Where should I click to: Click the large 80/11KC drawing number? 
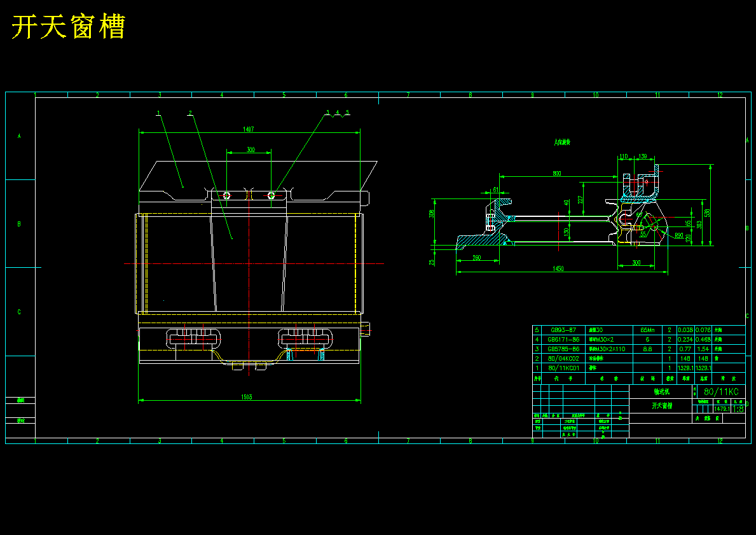(x=721, y=392)
